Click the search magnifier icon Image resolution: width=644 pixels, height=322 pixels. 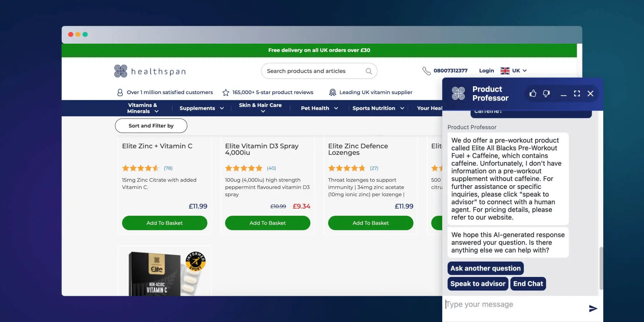point(369,71)
